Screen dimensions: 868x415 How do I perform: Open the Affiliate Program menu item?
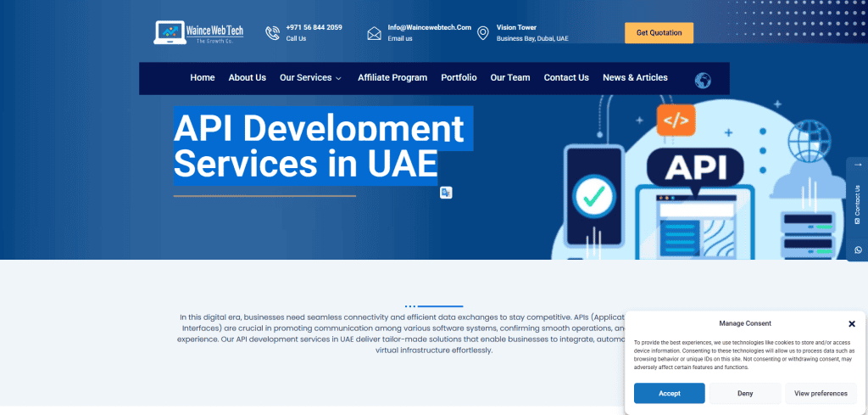(392, 77)
